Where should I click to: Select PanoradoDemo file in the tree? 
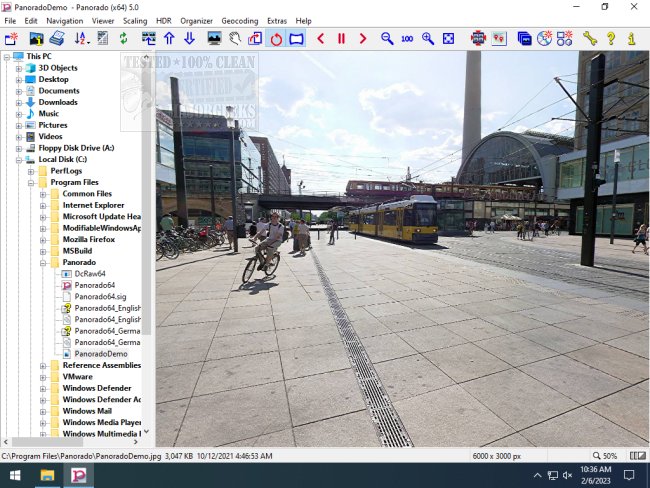(x=100, y=353)
